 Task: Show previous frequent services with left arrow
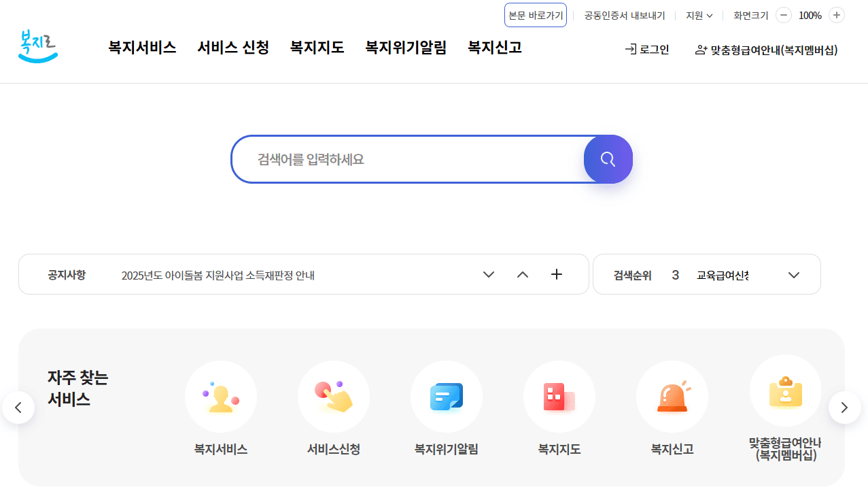(x=18, y=408)
